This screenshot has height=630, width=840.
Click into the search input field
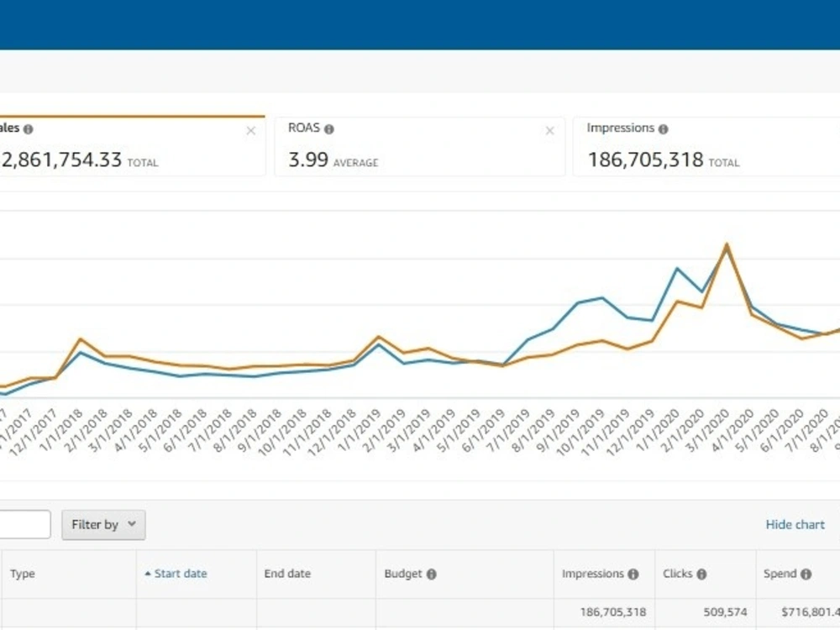[25, 524]
